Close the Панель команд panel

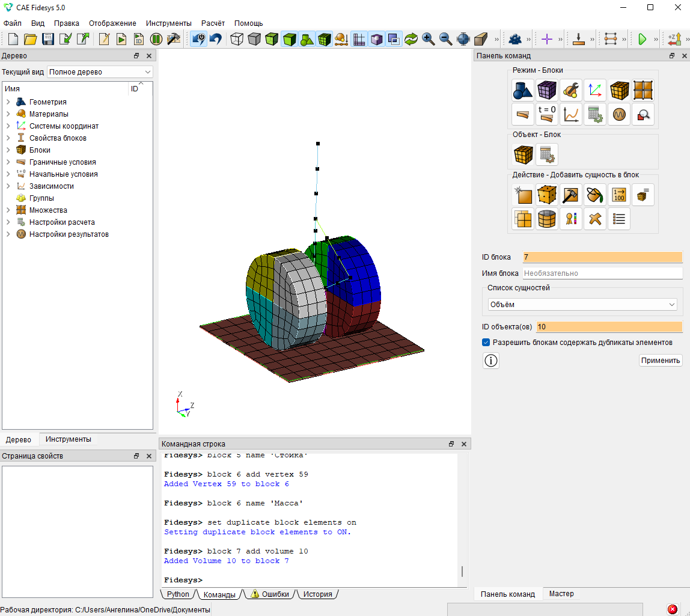point(684,56)
